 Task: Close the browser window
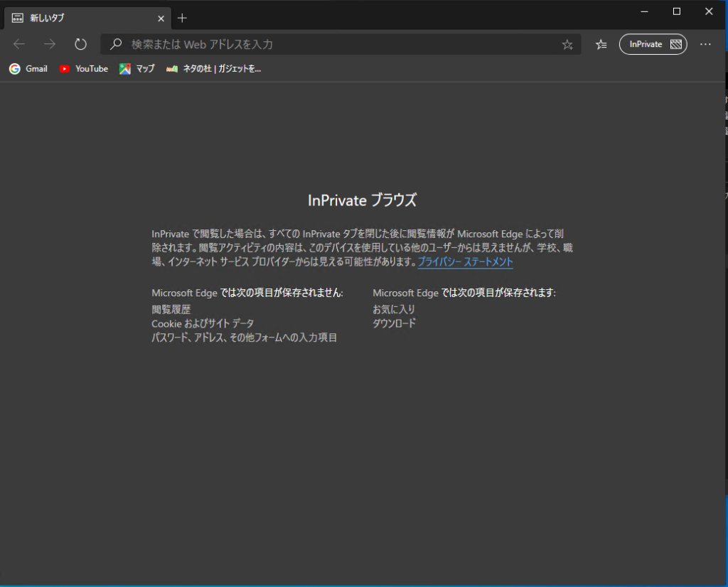[709, 11]
